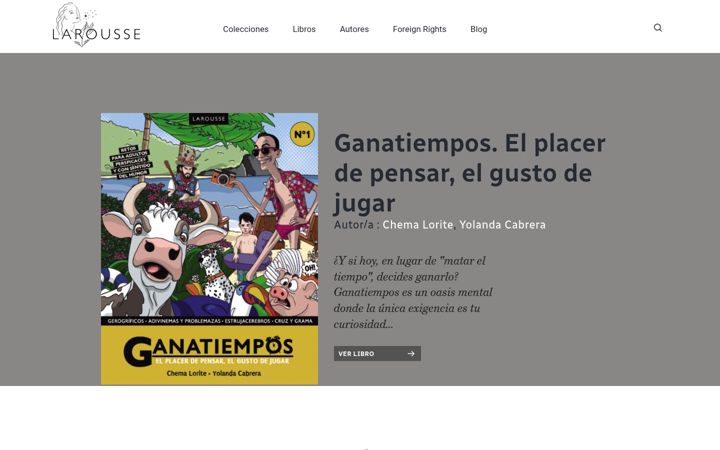Open the Autores page
The width and height of the screenshot is (720, 450).
click(x=354, y=29)
